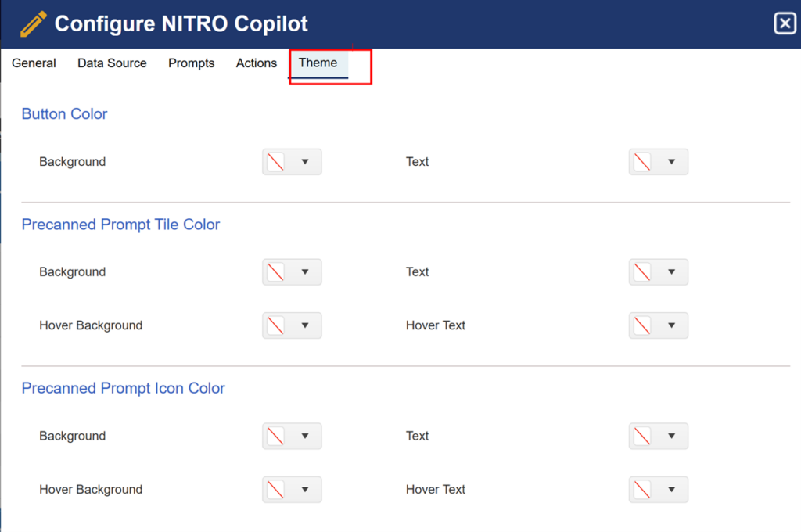The image size is (801, 532).
Task: Click the Precanned Prompt Tile Color heading
Action: tap(120, 225)
